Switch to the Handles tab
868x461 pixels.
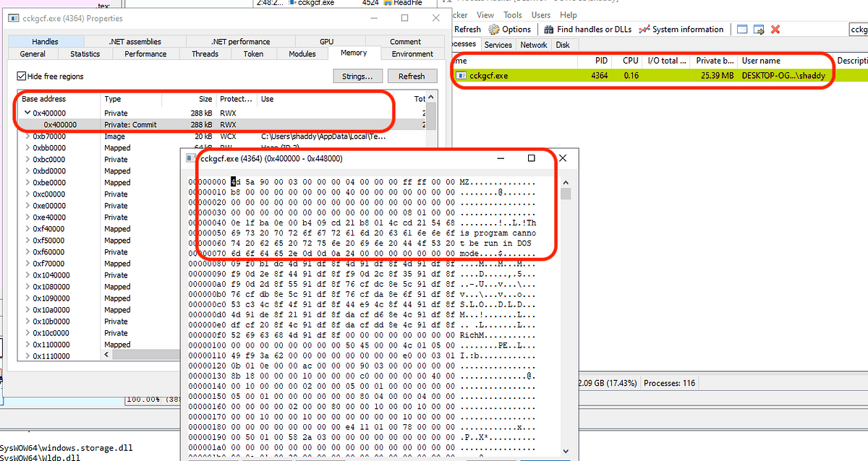point(45,42)
